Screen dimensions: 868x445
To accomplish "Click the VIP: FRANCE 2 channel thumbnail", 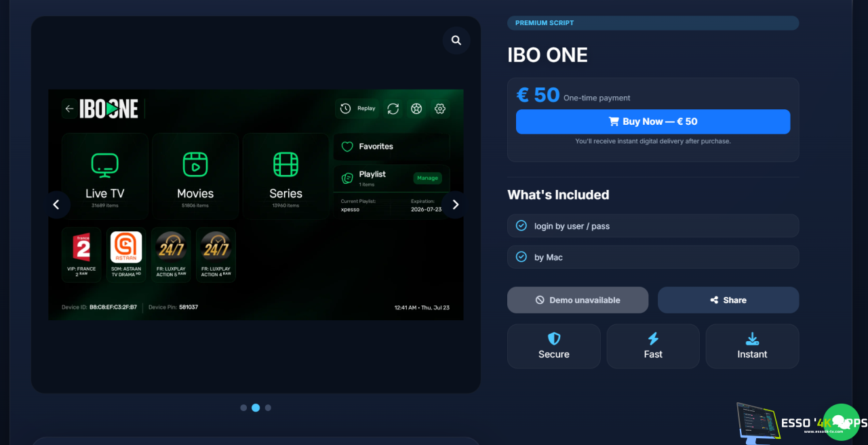I will pos(81,254).
